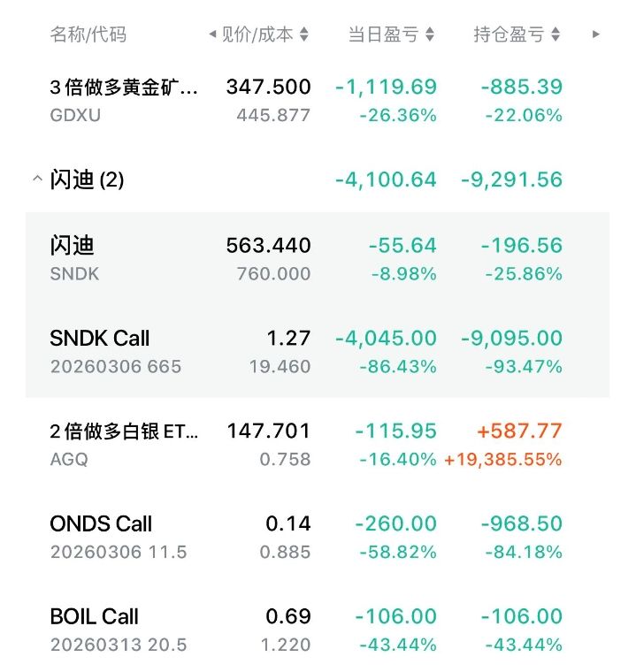This screenshot has width=636, height=672.
Task: Click the left arrow before 现价/成本
Action: click(212, 34)
